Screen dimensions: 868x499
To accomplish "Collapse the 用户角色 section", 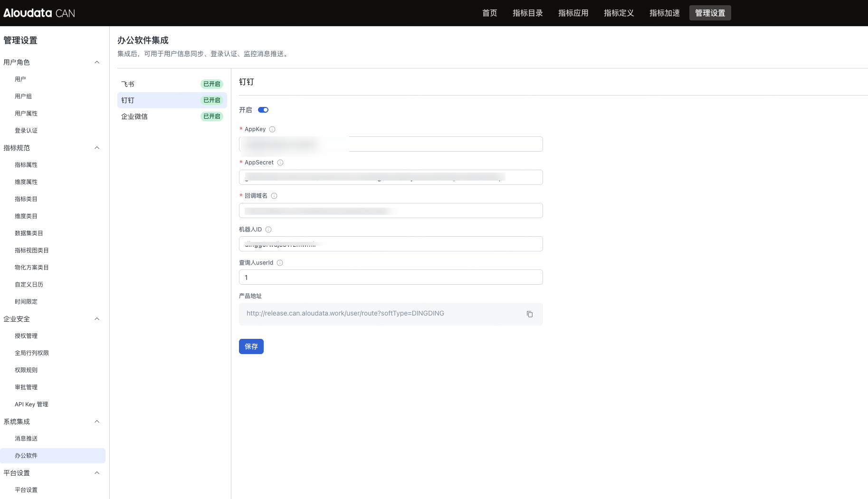I will pyautogui.click(x=97, y=62).
